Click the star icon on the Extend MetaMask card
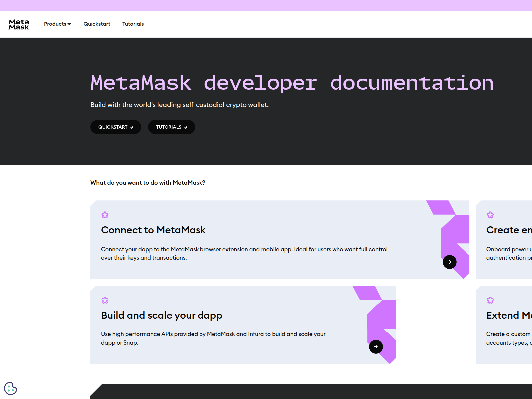 [x=490, y=300]
